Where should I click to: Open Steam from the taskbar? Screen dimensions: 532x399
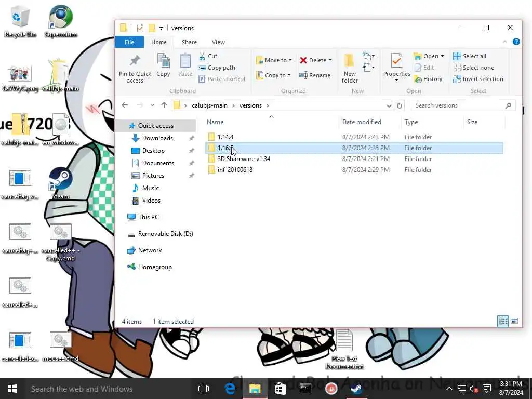pyautogui.click(x=356, y=389)
